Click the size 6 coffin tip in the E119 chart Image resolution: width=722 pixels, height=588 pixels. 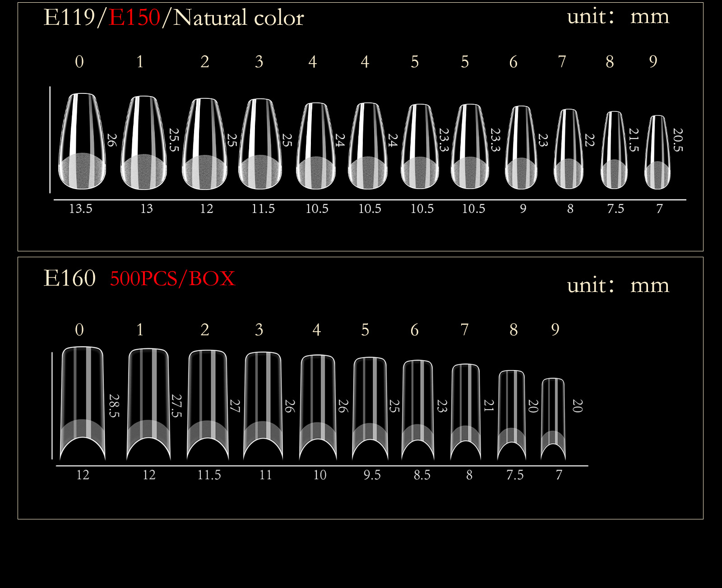(521, 148)
